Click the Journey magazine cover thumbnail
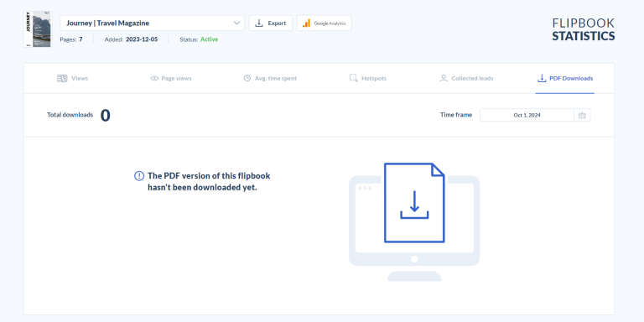The image size is (644, 322). point(38,29)
